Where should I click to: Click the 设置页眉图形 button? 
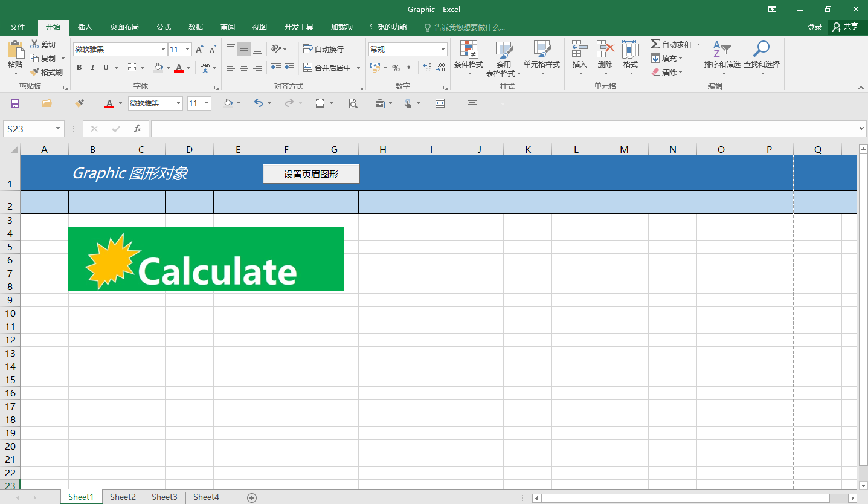(x=311, y=174)
